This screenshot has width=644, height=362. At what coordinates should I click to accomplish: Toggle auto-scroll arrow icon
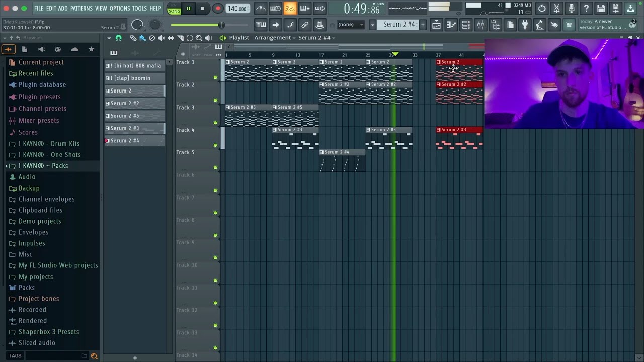pos(275,25)
